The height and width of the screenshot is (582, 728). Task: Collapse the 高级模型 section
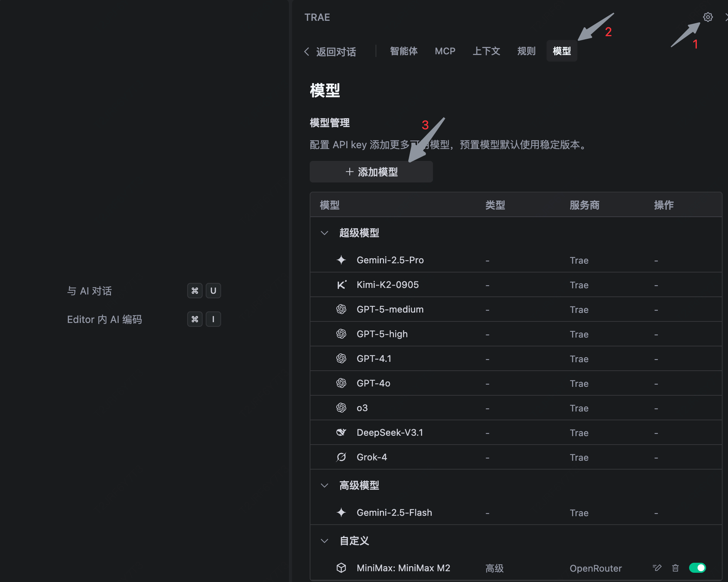(324, 486)
